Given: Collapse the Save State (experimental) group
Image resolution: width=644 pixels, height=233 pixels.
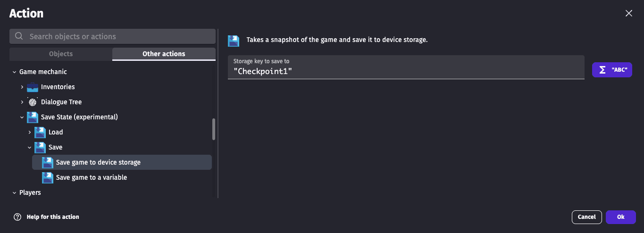Looking at the screenshot, I should pyautogui.click(x=22, y=117).
